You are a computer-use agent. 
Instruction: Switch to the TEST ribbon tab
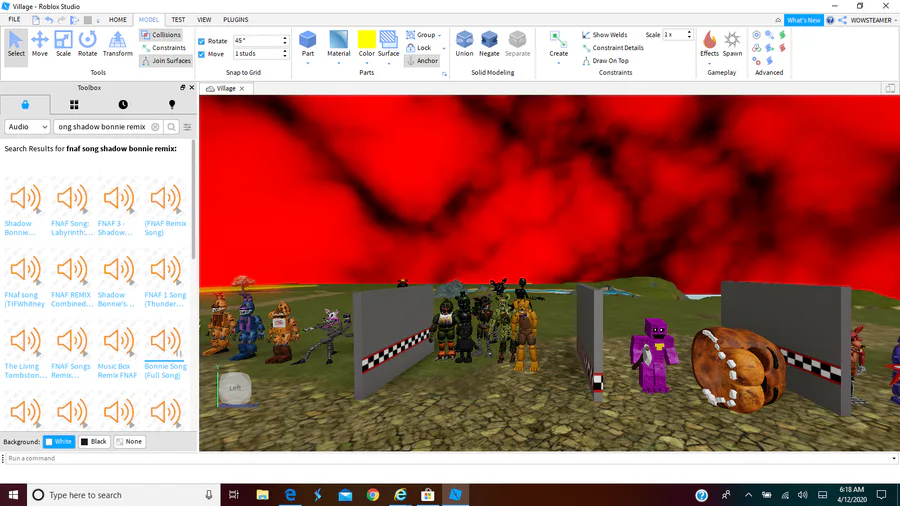point(179,20)
